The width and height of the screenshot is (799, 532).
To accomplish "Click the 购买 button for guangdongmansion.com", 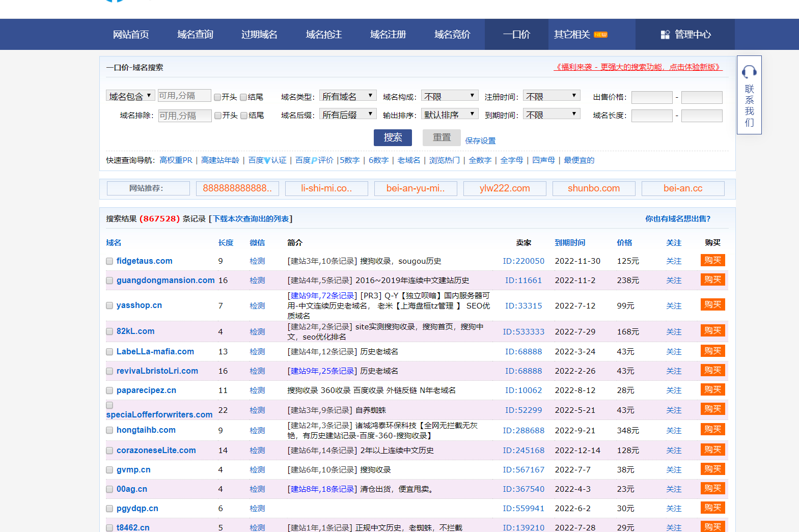I will (x=712, y=279).
